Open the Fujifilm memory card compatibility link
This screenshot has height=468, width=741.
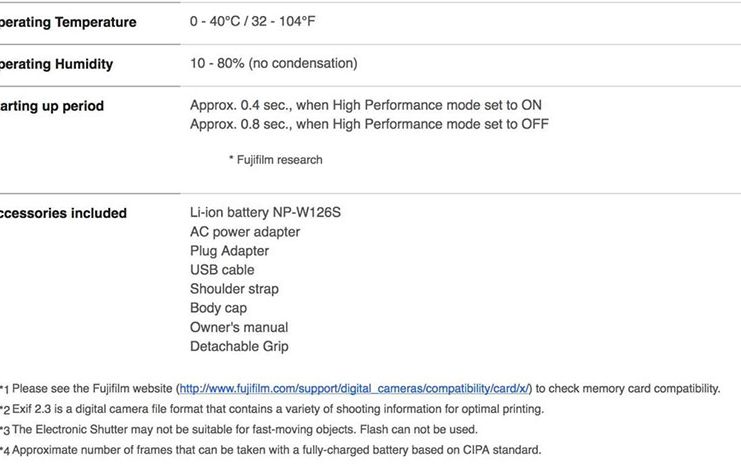(354, 388)
